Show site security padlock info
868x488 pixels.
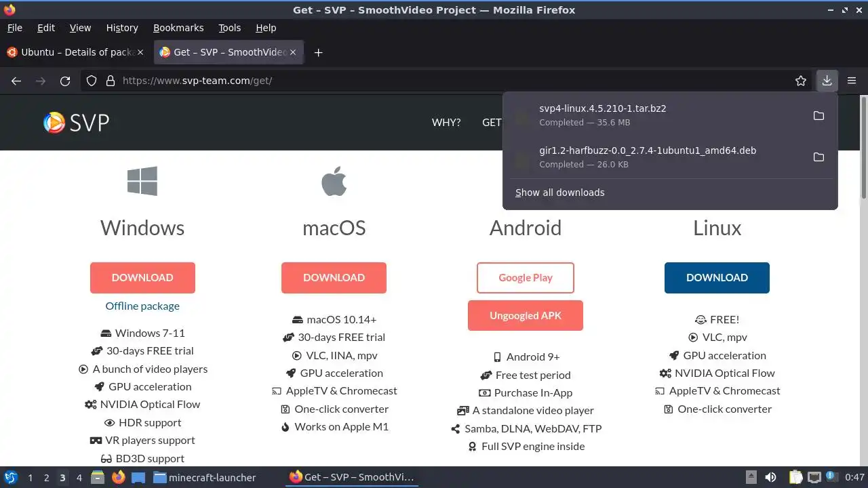coord(111,81)
